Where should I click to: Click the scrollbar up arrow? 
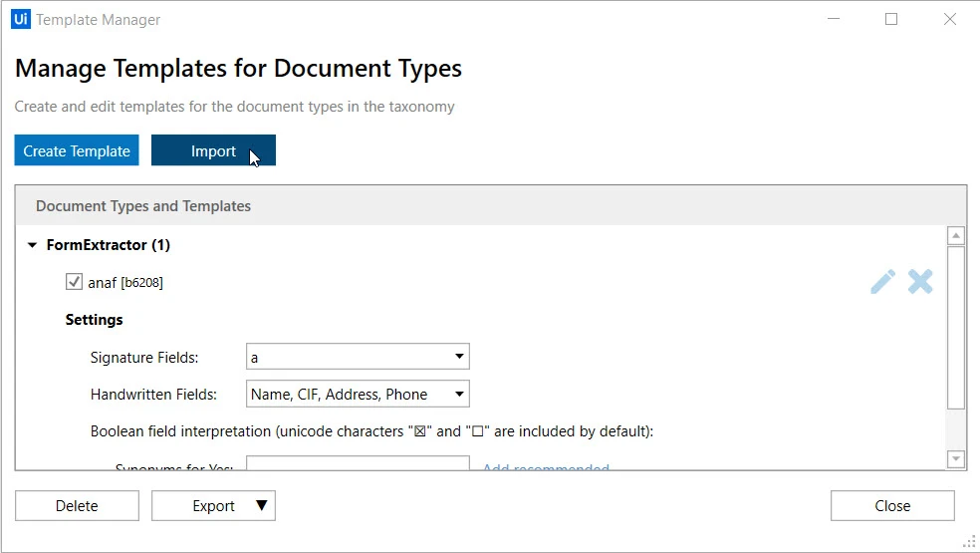pyautogui.click(x=956, y=236)
